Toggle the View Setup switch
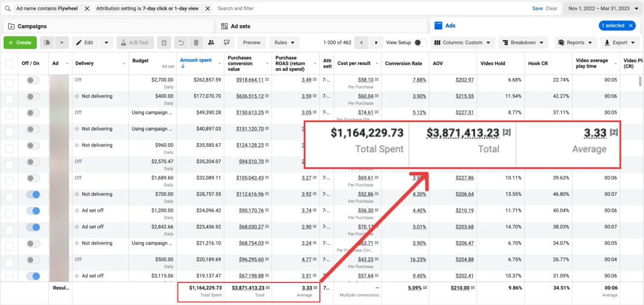Viewport: 644px width, 305px height. [x=421, y=43]
